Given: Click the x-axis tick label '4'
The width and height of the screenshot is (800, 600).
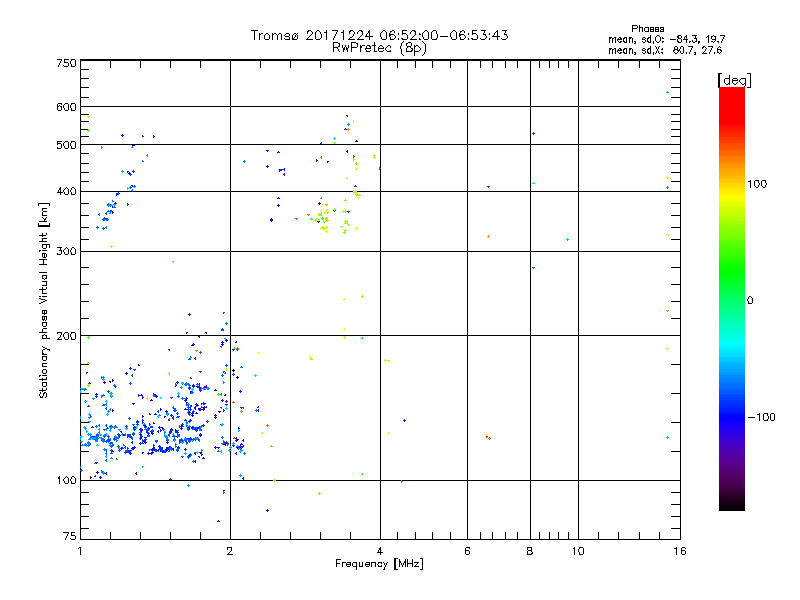Looking at the screenshot, I should pyautogui.click(x=380, y=551).
